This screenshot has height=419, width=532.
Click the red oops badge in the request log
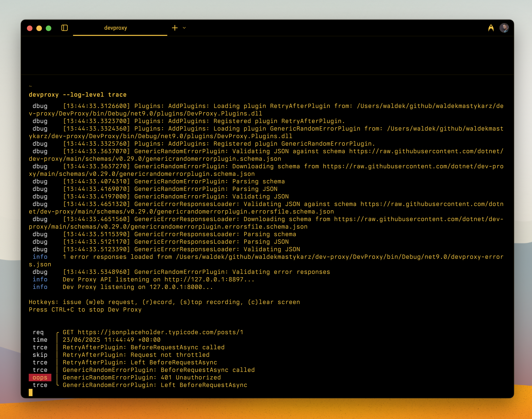[40, 378]
